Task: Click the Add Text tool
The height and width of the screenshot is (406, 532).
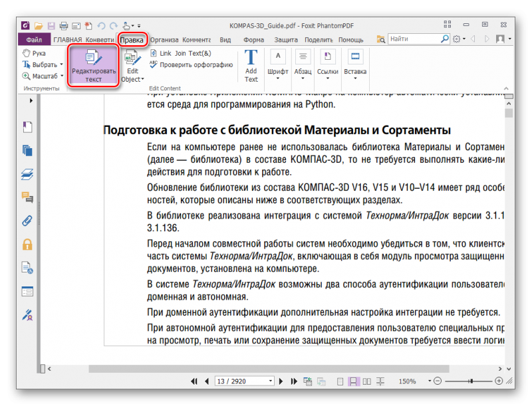Action: coord(251,66)
